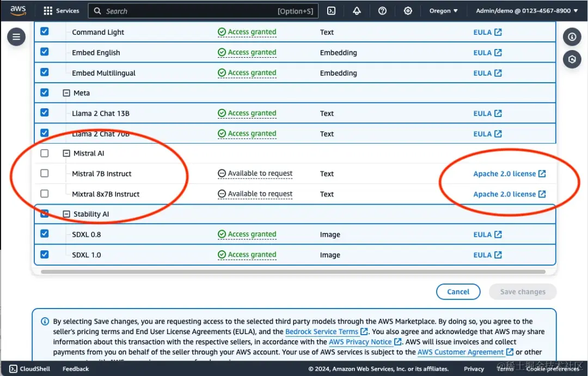Open the Oregon region dropdown
588x376 pixels.
click(x=443, y=11)
